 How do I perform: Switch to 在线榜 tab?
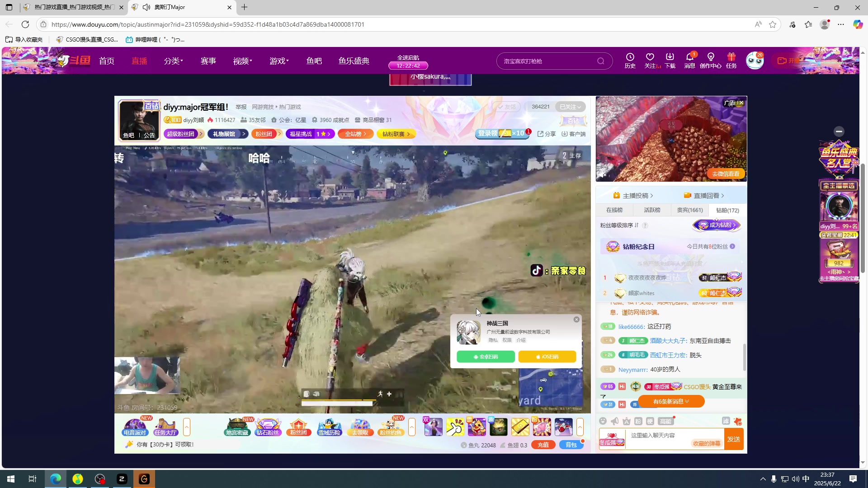point(614,210)
